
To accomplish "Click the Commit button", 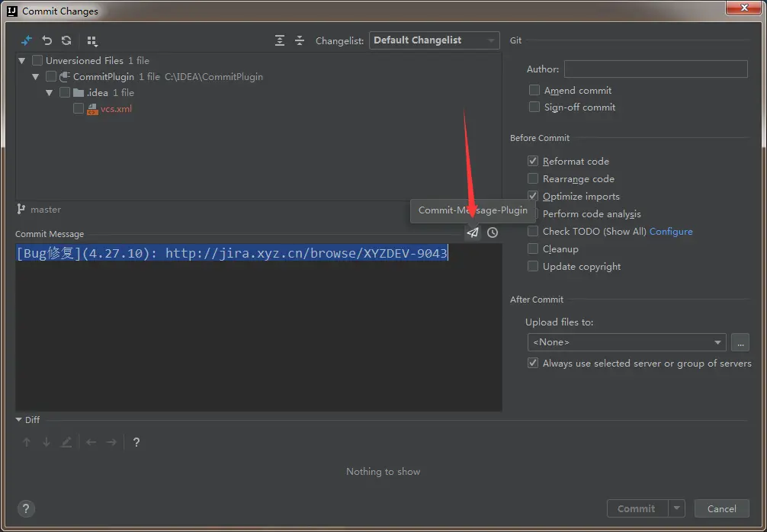I will click(637, 508).
